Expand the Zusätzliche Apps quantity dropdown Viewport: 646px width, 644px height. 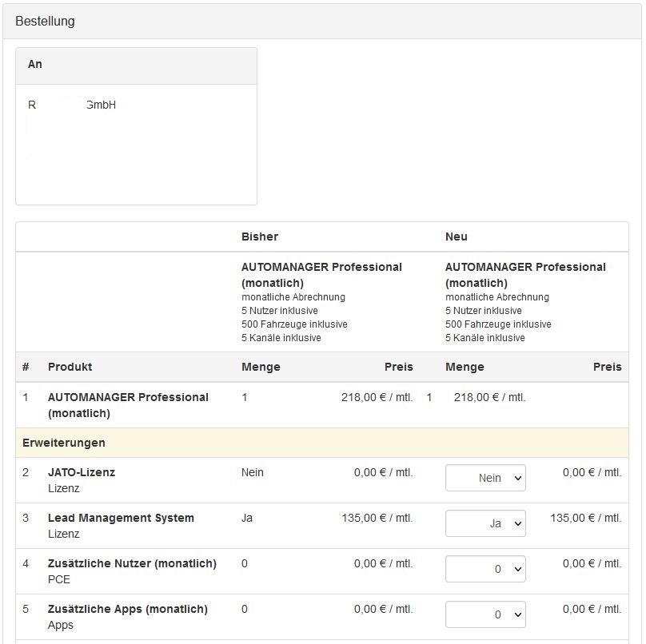pos(485,614)
